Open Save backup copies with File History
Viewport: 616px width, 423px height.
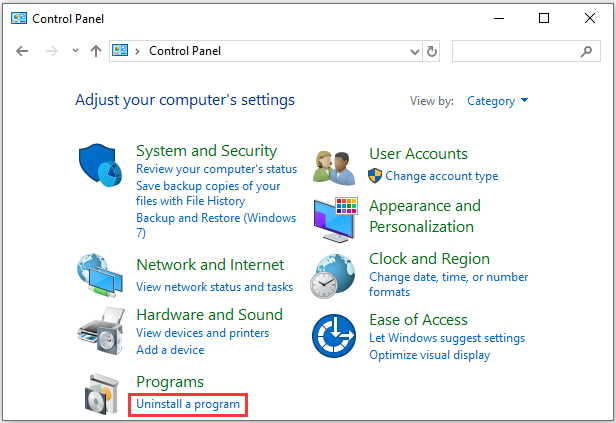tap(208, 193)
